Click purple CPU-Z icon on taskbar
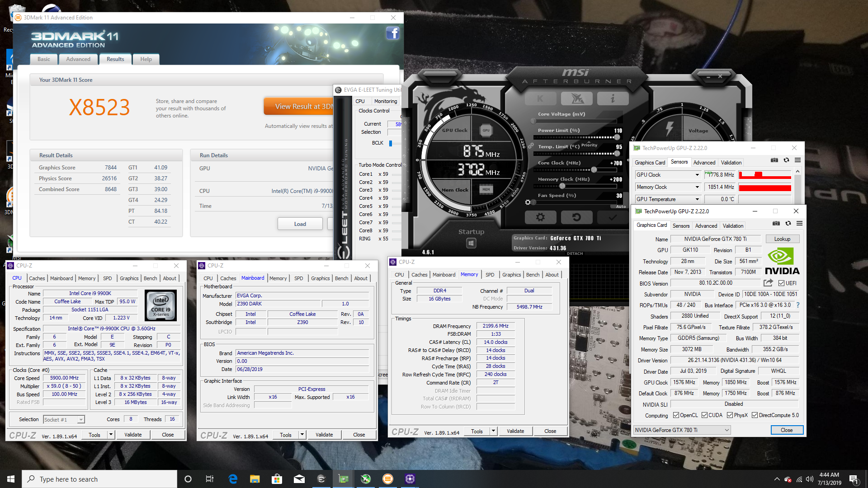Screen dimensions: 868x488 click(x=410, y=479)
